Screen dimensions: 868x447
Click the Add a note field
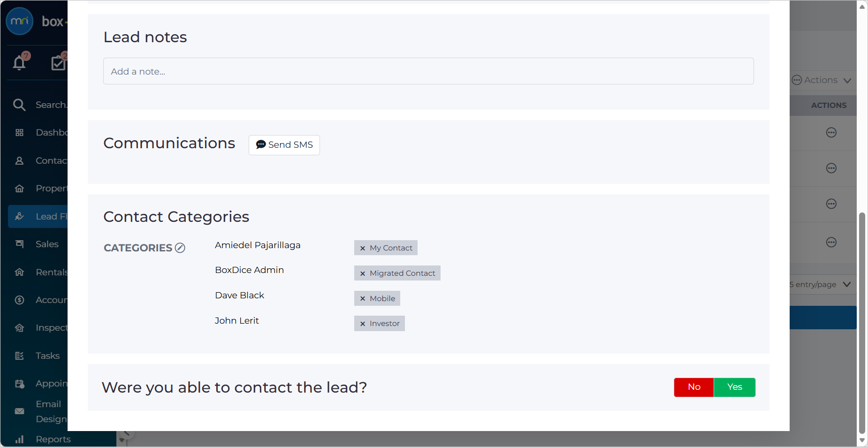pyautogui.click(x=428, y=71)
